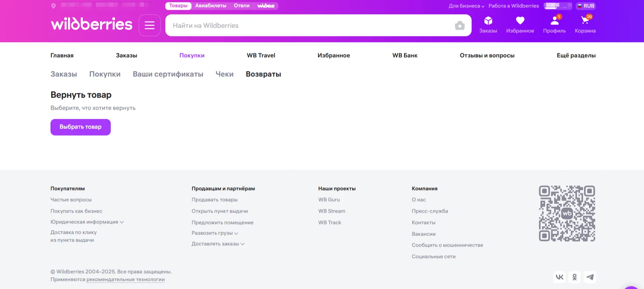Click the camera photo search icon

(x=460, y=26)
